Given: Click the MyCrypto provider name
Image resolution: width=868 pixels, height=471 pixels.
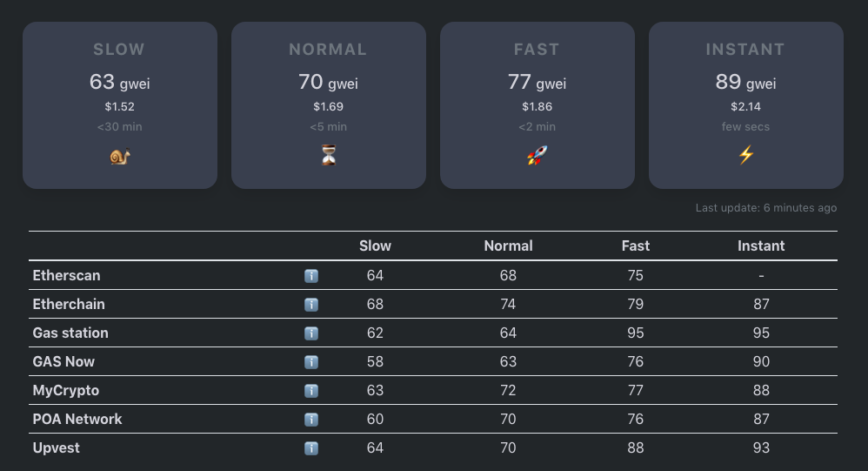Looking at the screenshot, I should point(66,391).
